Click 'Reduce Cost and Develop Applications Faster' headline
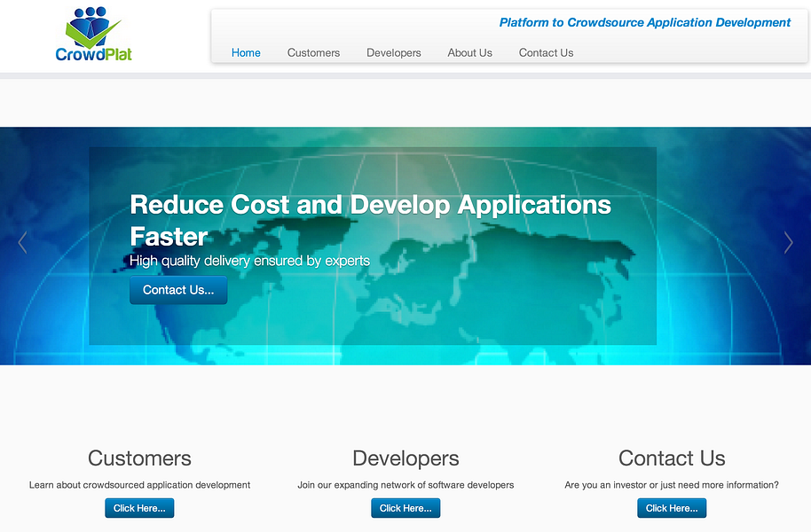 370,220
